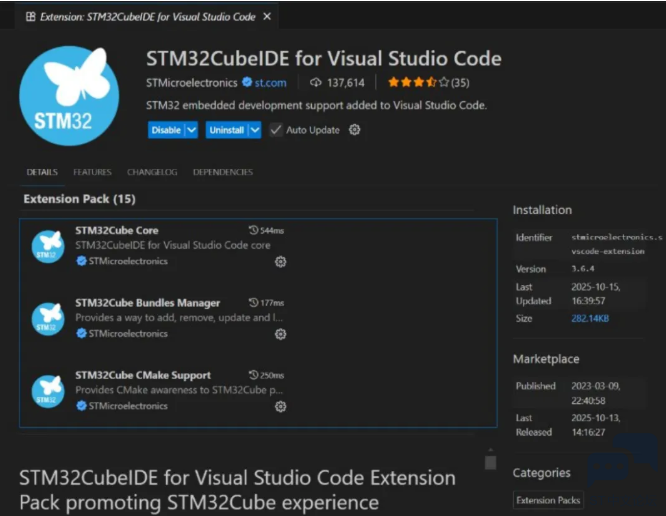Click the gear icon for STM32Cube Core
This screenshot has width=666, height=516.
click(x=280, y=262)
